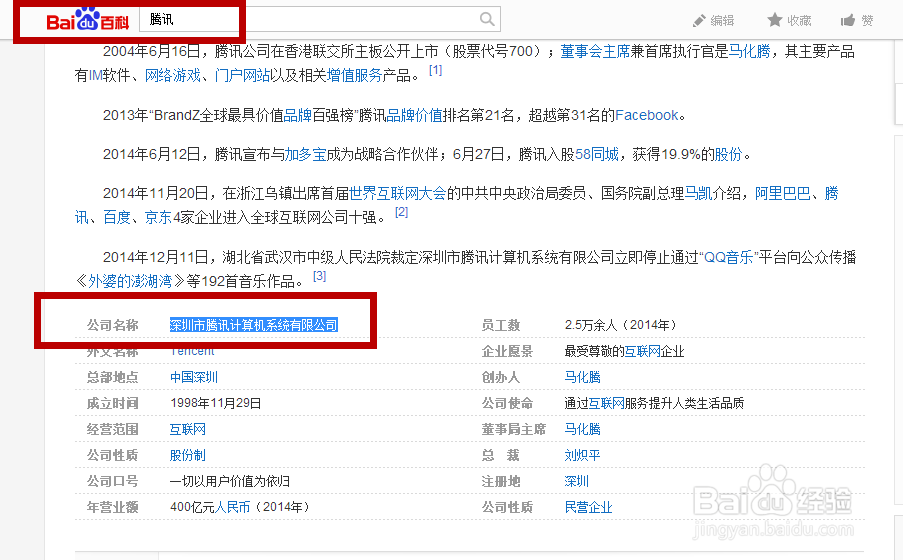Image resolution: width=903 pixels, height=560 pixels.
Task: Open the Facebook link
Action: pyautogui.click(x=647, y=115)
